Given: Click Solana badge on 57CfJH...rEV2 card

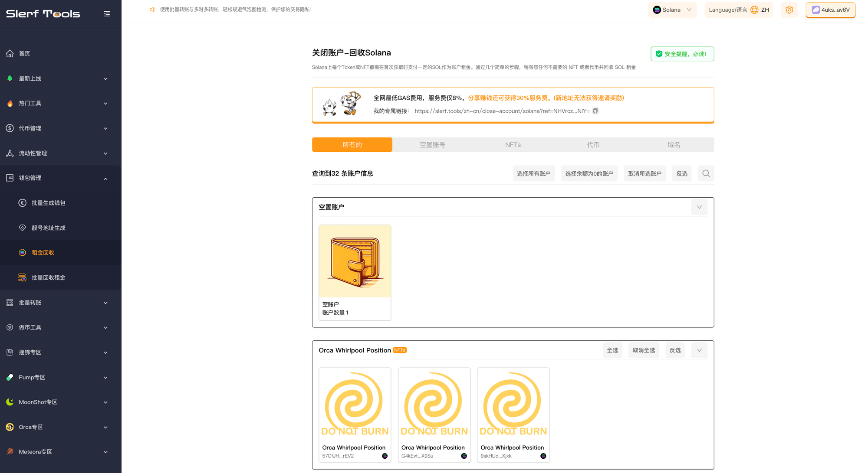Looking at the screenshot, I should tap(385, 456).
